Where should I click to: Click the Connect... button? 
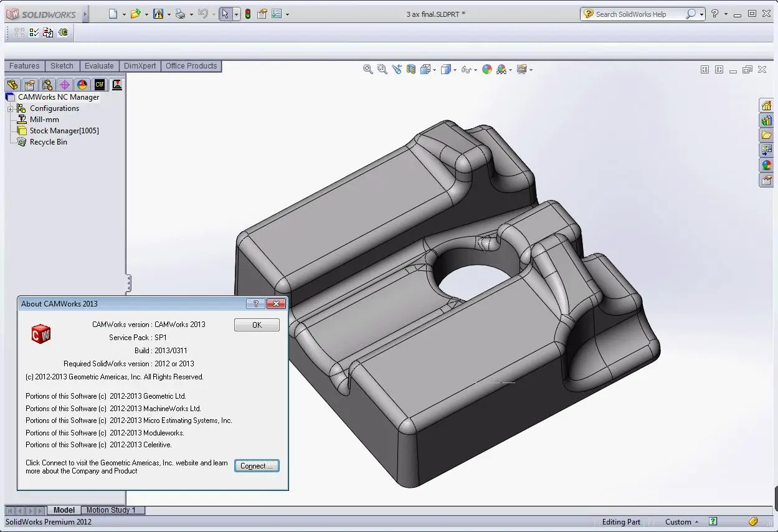click(x=257, y=466)
